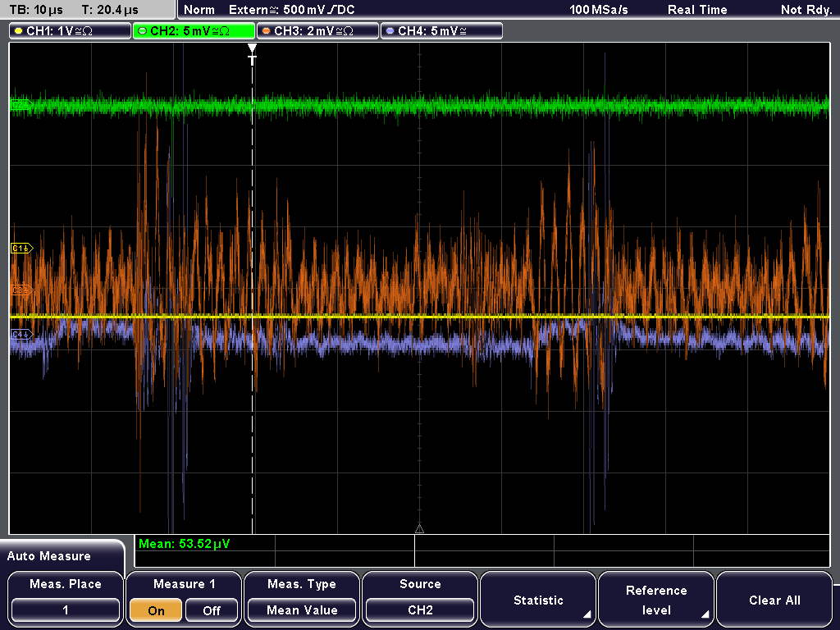The image size is (840, 630).
Task: Open the Statistic submenu
Action: [538, 600]
